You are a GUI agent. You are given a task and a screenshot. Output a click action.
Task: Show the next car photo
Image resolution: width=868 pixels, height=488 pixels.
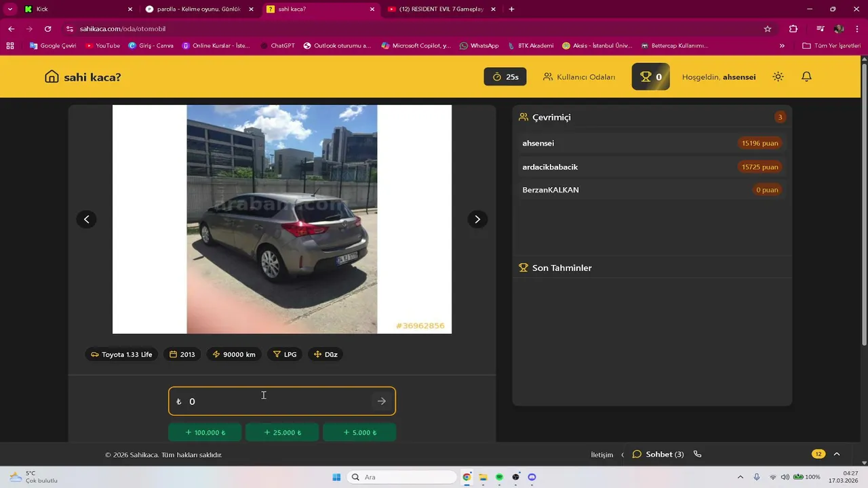pyautogui.click(x=477, y=219)
